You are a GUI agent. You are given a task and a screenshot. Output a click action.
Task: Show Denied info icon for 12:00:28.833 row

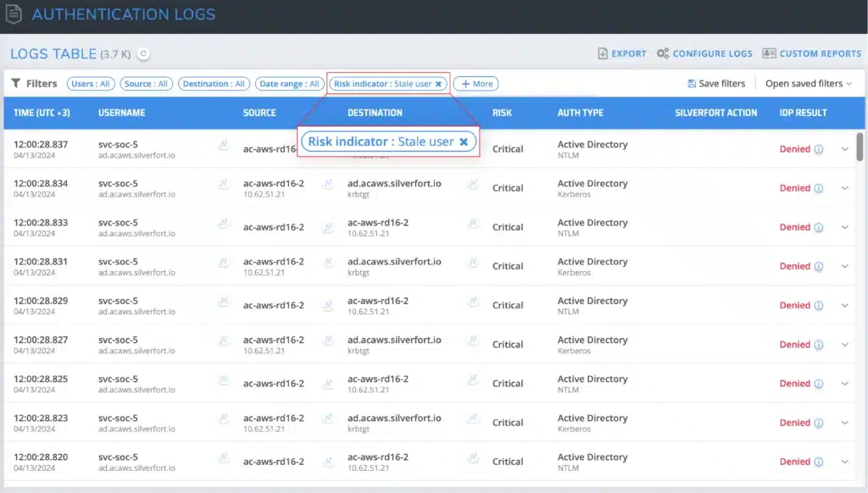pos(819,227)
